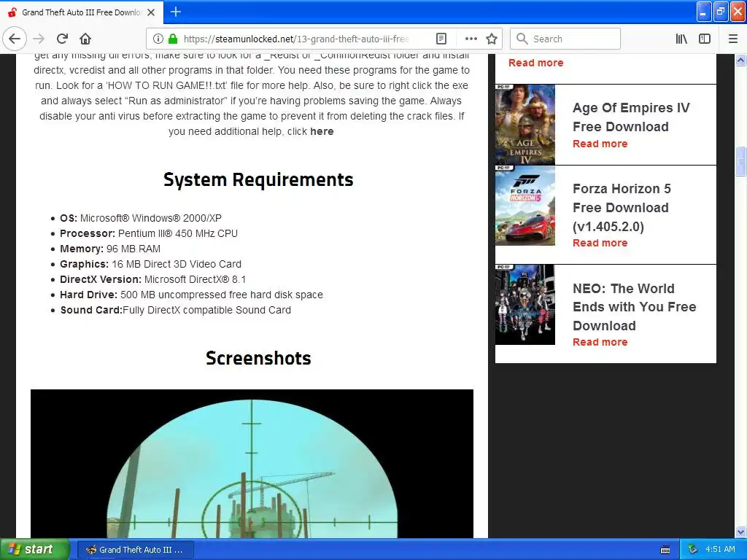Click Read more under Forza Horizon 5

click(x=600, y=243)
